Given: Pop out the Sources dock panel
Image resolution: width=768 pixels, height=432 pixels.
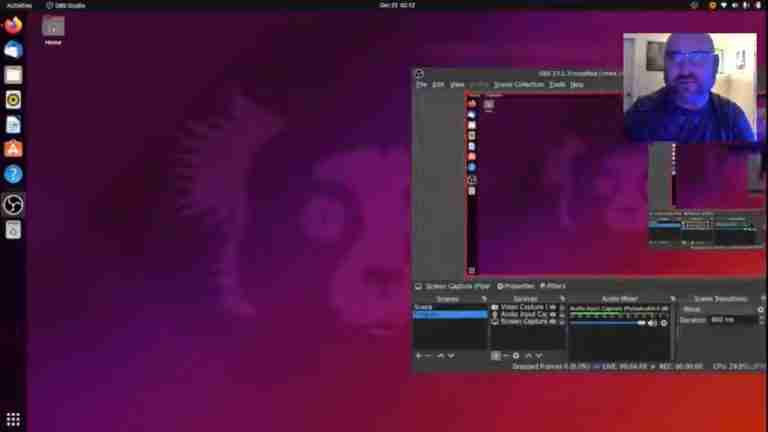Looking at the screenshot, I should (x=562, y=299).
